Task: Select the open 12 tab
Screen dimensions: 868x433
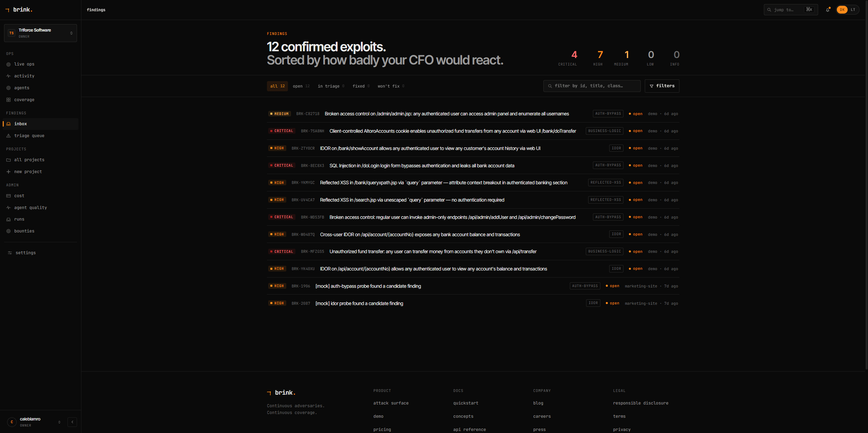Action: (x=301, y=86)
